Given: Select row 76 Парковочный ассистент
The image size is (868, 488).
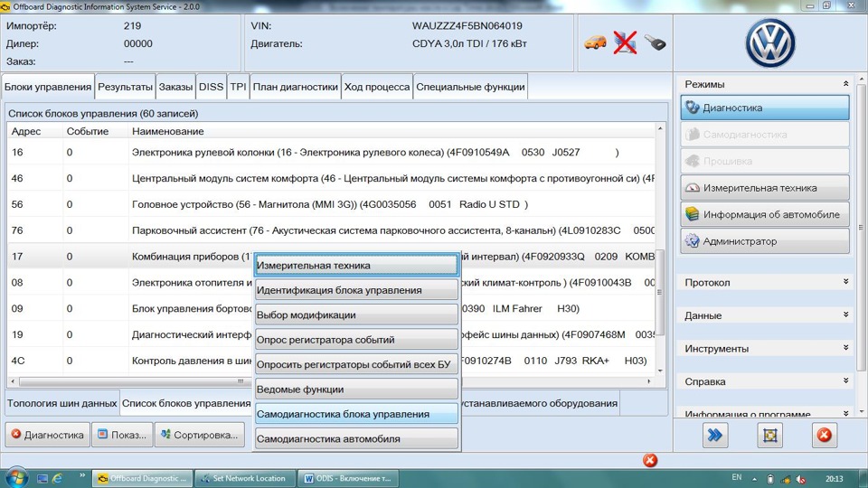Looking at the screenshot, I should [x=331, y=230].
